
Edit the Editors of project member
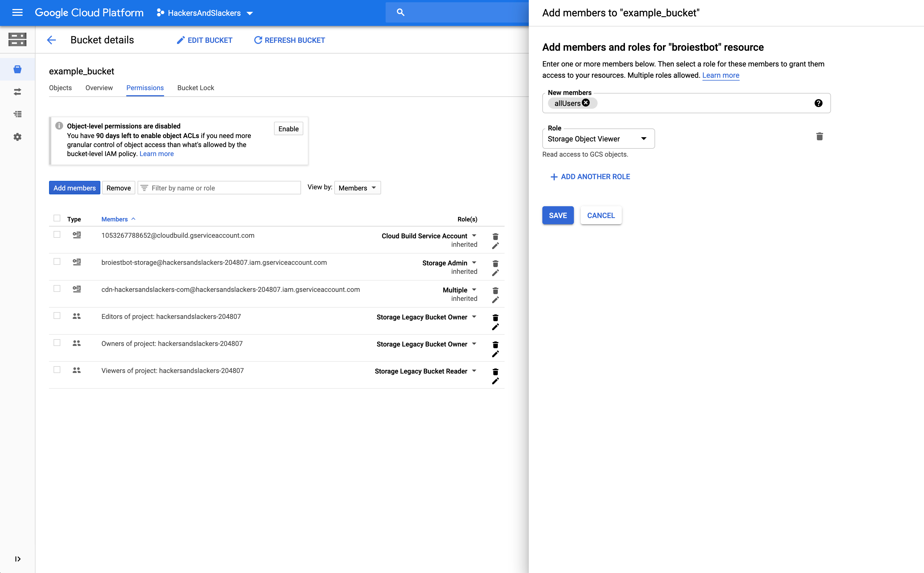tap(495, 327)
